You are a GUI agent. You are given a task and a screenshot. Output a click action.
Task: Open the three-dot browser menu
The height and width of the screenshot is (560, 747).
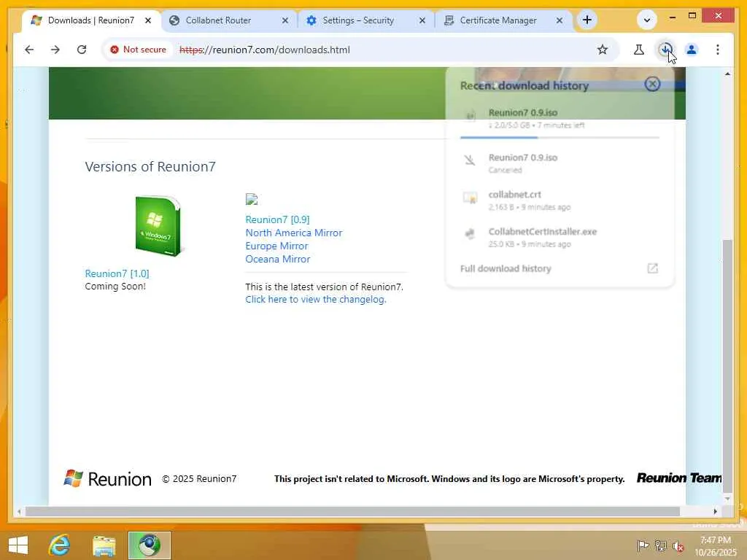coord(718,50)
